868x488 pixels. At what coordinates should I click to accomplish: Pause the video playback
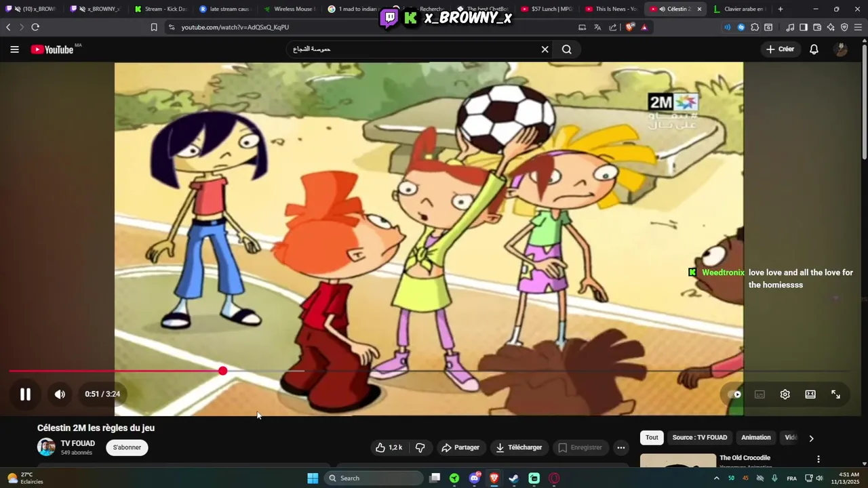point(25,394)
